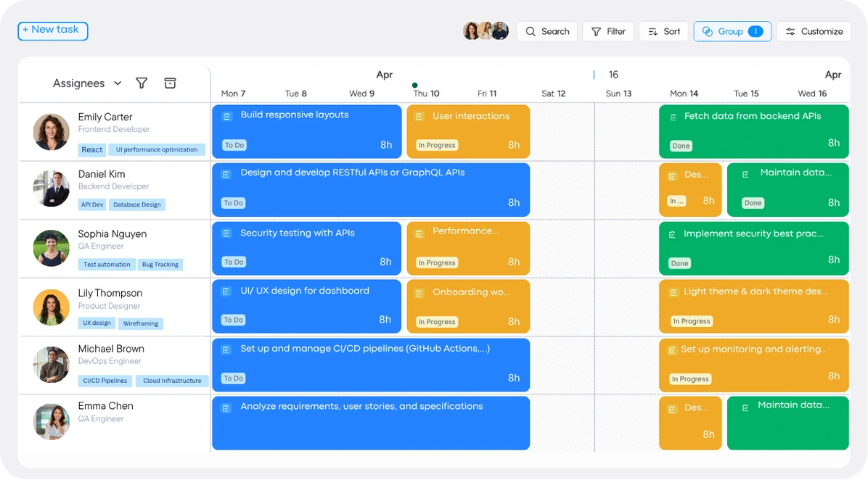Select the Thu 10 date header

click(427, 94)
